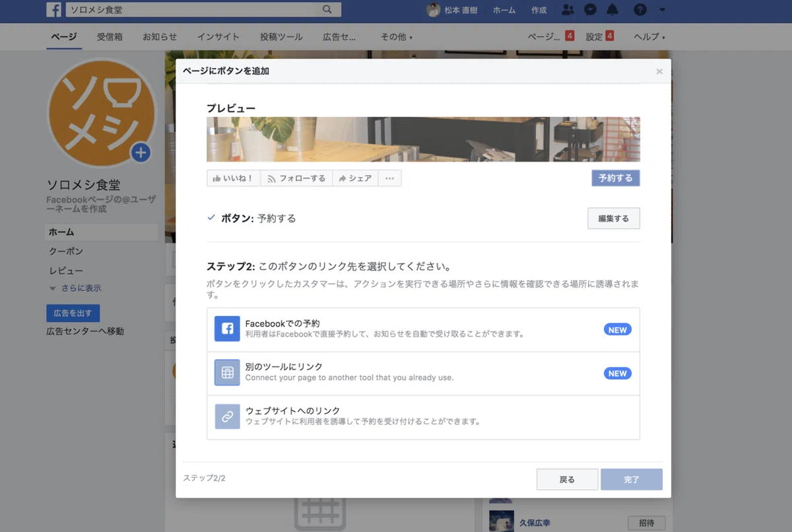Viewport: 792px width, 532px height.
Task: Open 設定 with badge 4
Action: 599,37
